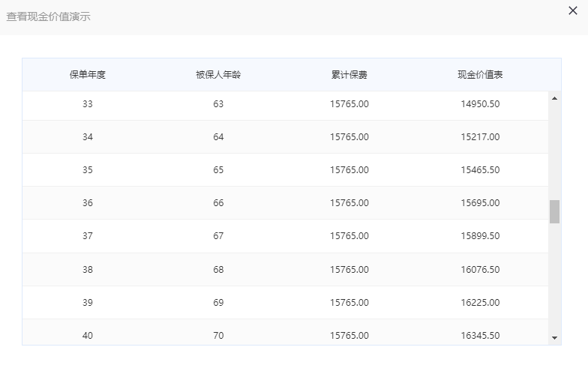Click cumulative premium in year 40 row
588x380 pixels.
349,336
